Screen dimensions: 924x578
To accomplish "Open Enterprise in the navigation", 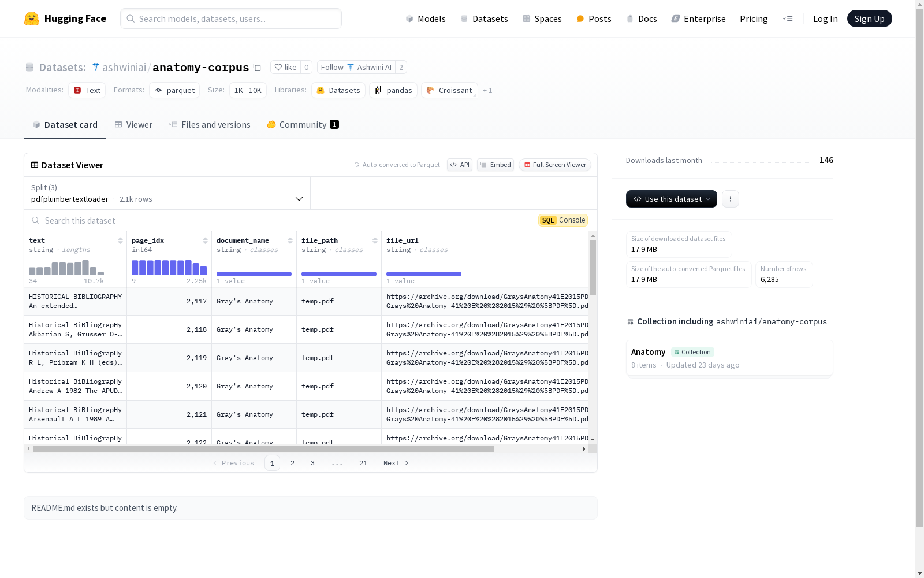I will (x=698, y=18).
